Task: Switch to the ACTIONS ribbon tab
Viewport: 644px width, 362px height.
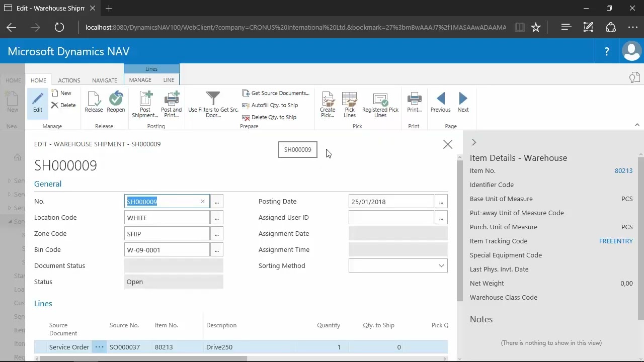Action: [69, 80]
